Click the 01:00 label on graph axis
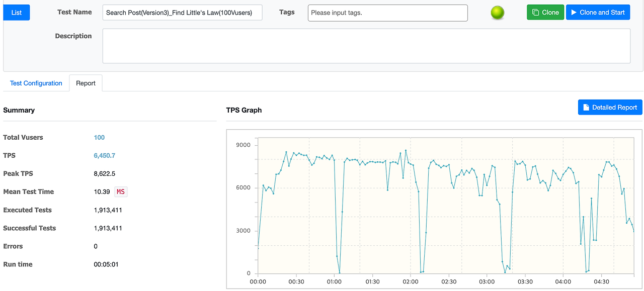The height and width of the screenshot is (291, 644). coord(334,282)
